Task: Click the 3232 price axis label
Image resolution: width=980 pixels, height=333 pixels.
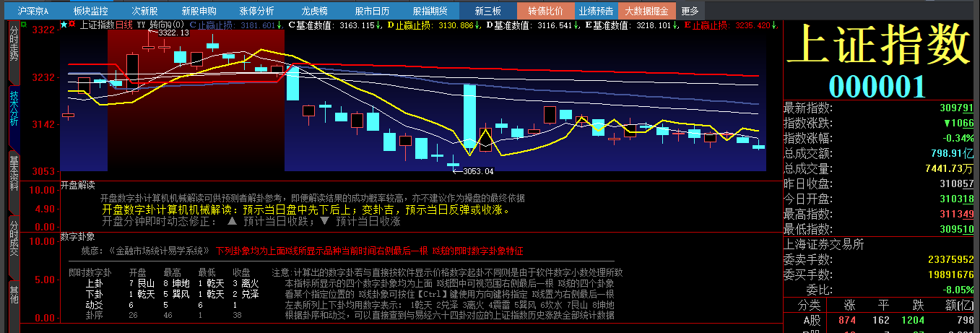Action: pos(45,77)
